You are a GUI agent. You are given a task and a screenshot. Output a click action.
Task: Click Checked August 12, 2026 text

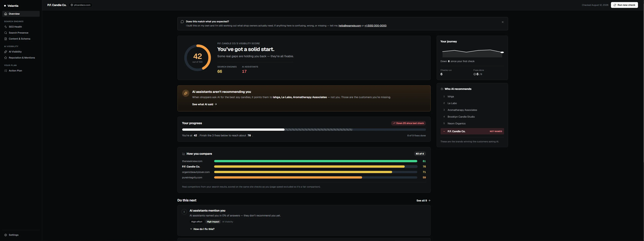(595, 5)
